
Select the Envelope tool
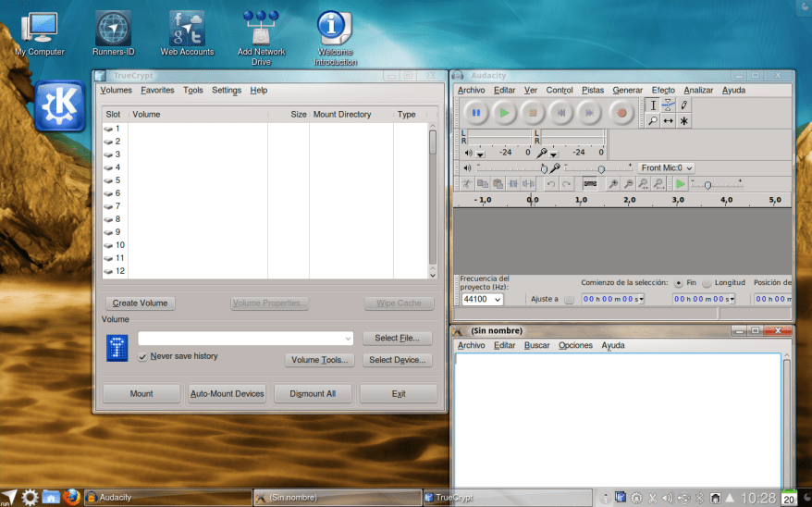click(x=669, y=105)
